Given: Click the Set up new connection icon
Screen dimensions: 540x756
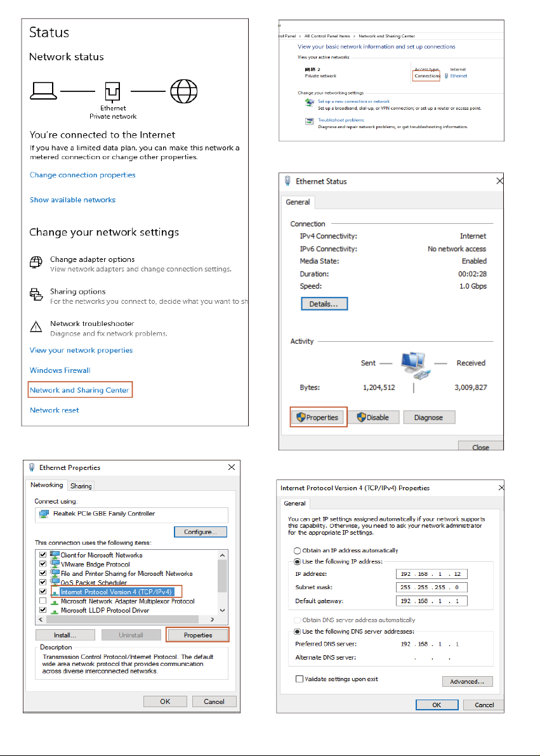Looking at the screenshot, I should coord(309,102).
